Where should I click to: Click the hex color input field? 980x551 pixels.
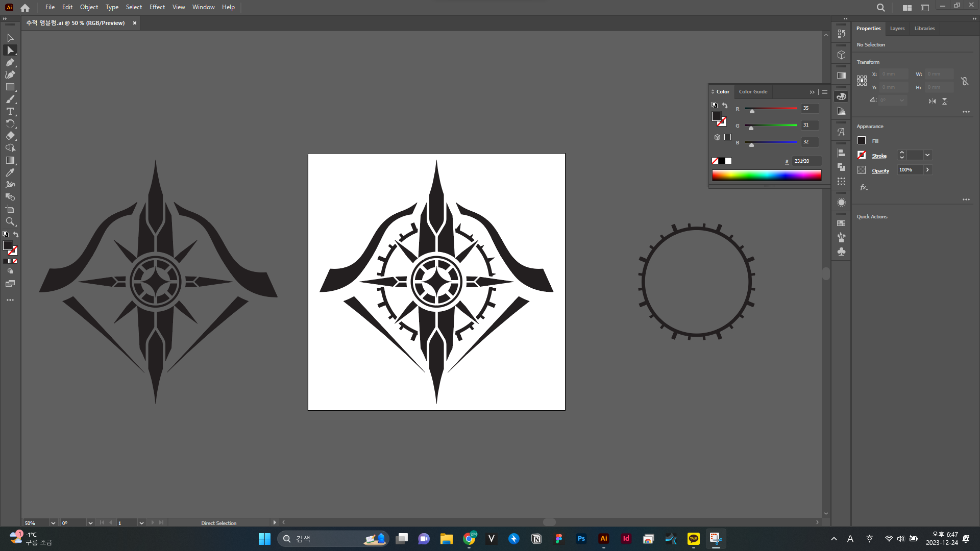tap(806, 161)
